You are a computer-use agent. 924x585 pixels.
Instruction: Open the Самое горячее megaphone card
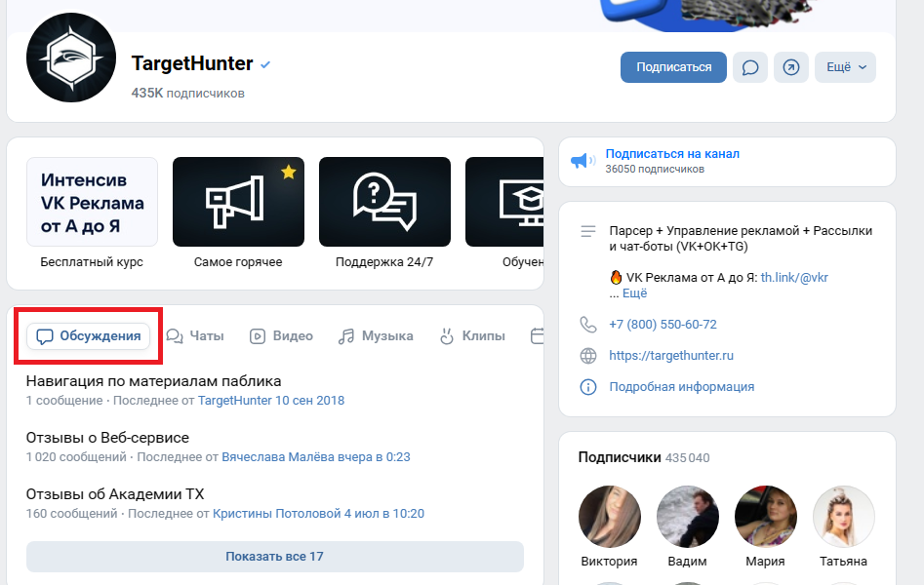pos(238,202)
